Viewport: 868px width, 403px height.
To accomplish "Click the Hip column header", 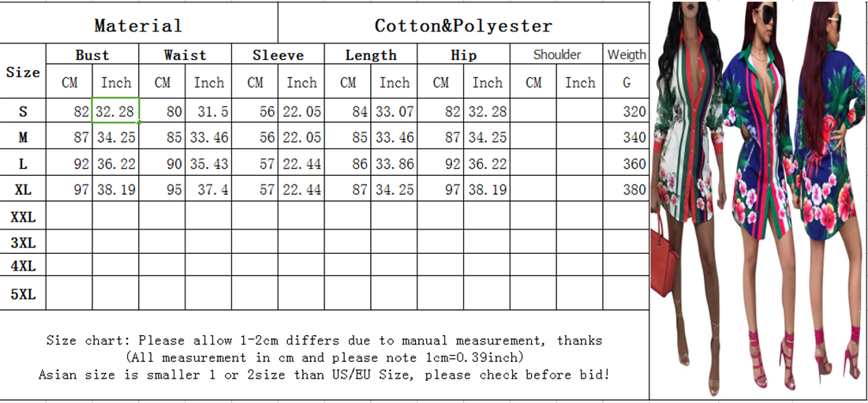I will coord(463,54).
